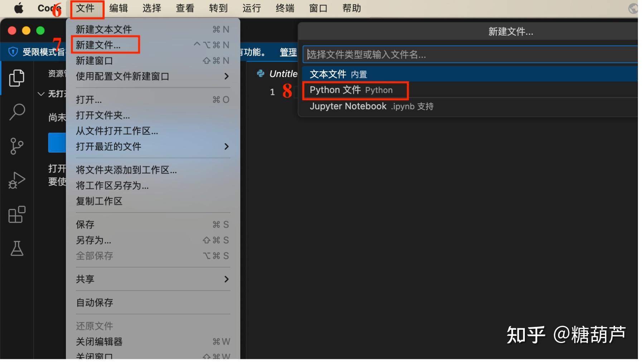The height and width of the screenshot is (362, 644).
Task: Click the restricted mode shield icon
Action: (13, 52)
